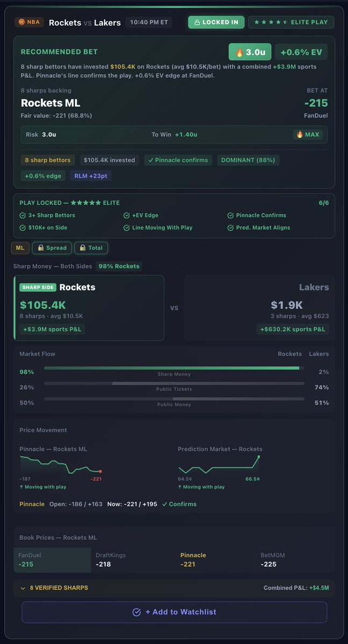Click the SHARP SIDE label
This screenshot has width=348, height=644.
tap(38, 287)
